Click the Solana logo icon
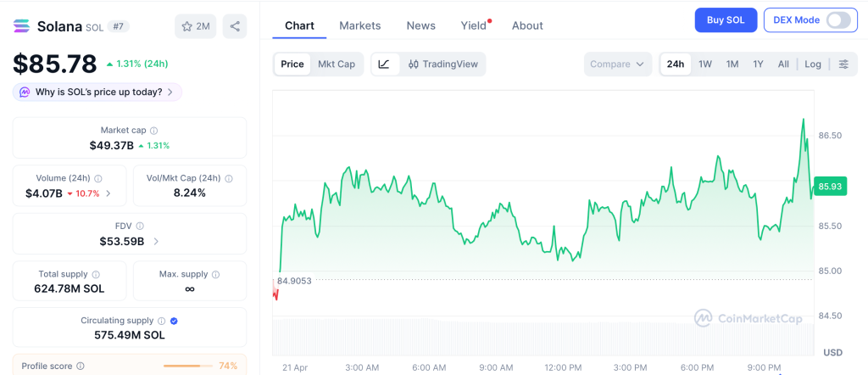 [22, 26]
